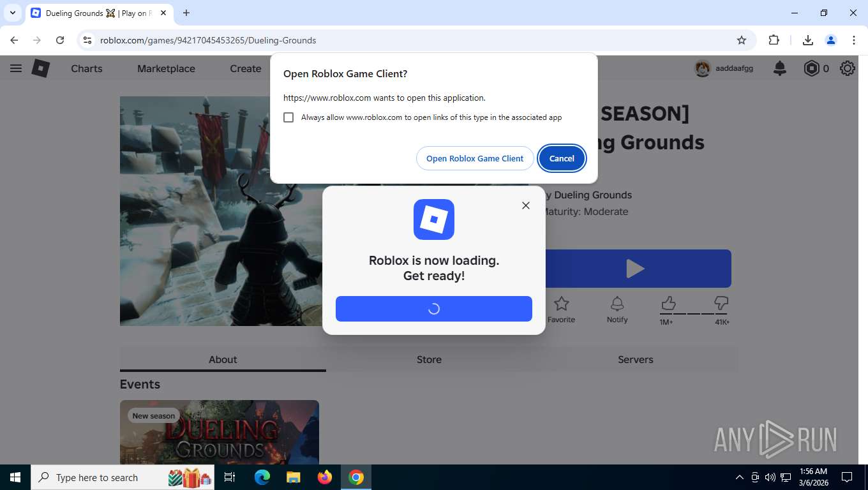
Task: Switch to the About tab
Action: 223,359
